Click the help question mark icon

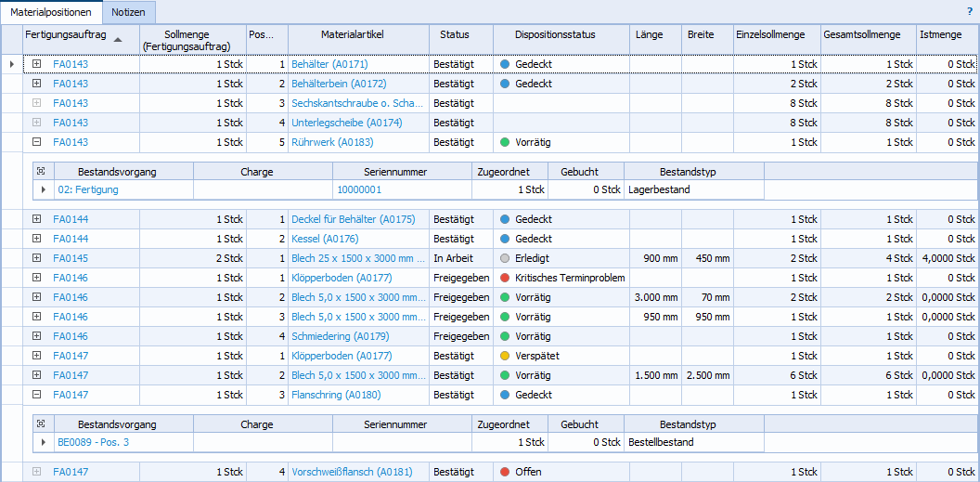coord(969,12)
